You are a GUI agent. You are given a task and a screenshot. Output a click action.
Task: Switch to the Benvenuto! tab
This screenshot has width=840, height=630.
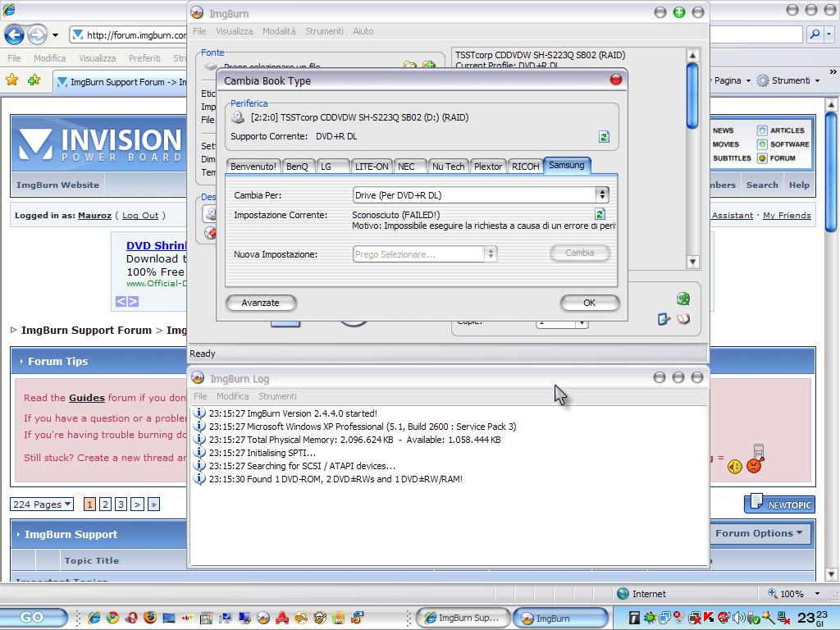[x=253, y=167]
